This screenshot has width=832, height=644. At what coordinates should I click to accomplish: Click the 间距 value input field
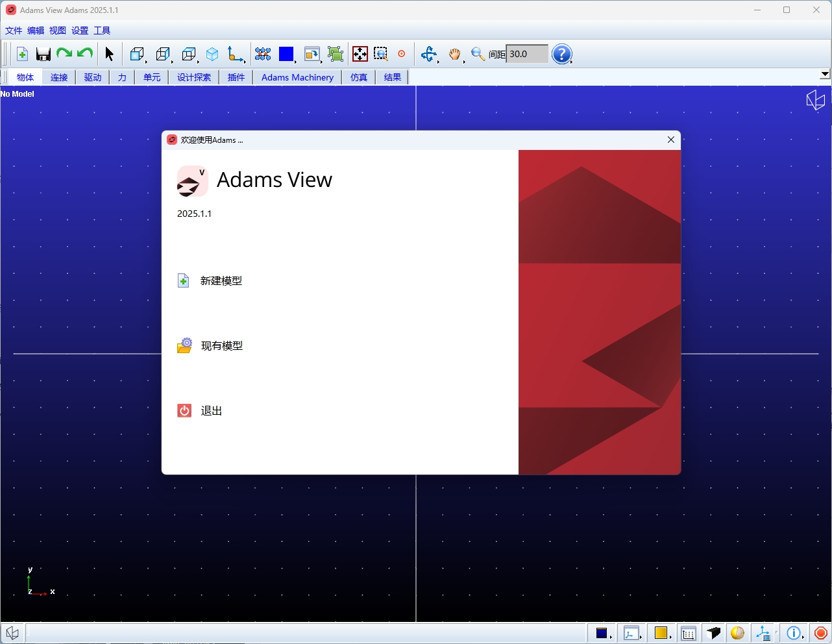[x=526, y=55]
